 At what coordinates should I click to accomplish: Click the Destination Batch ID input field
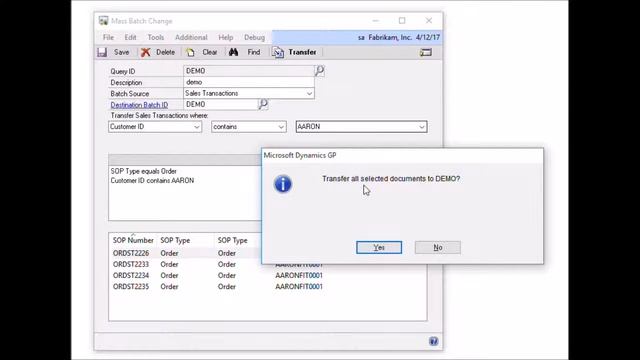(220, 104)
